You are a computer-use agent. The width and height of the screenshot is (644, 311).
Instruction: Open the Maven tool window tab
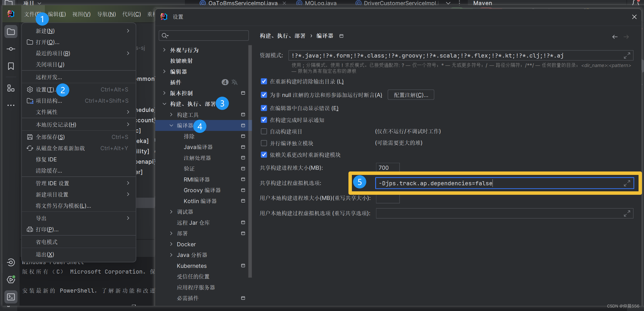pos(483,3)
